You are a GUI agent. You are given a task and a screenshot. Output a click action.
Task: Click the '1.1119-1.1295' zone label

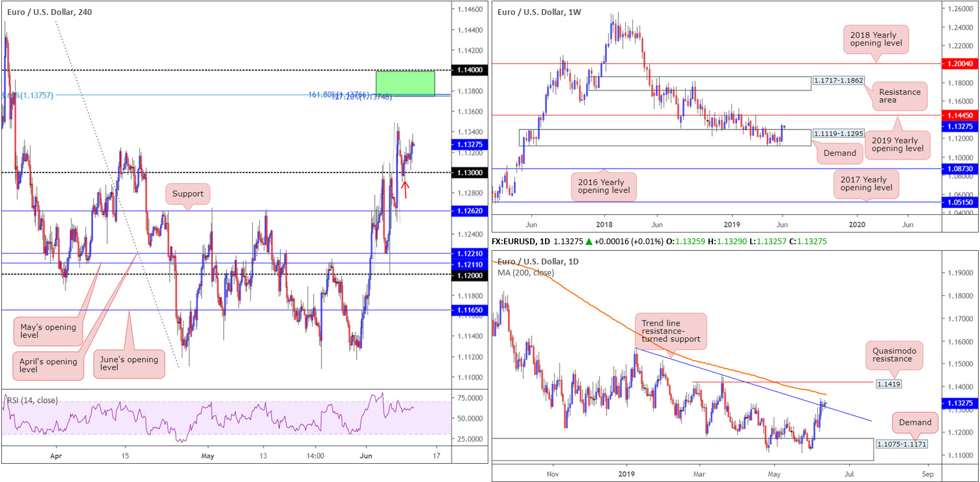point(838,133)
